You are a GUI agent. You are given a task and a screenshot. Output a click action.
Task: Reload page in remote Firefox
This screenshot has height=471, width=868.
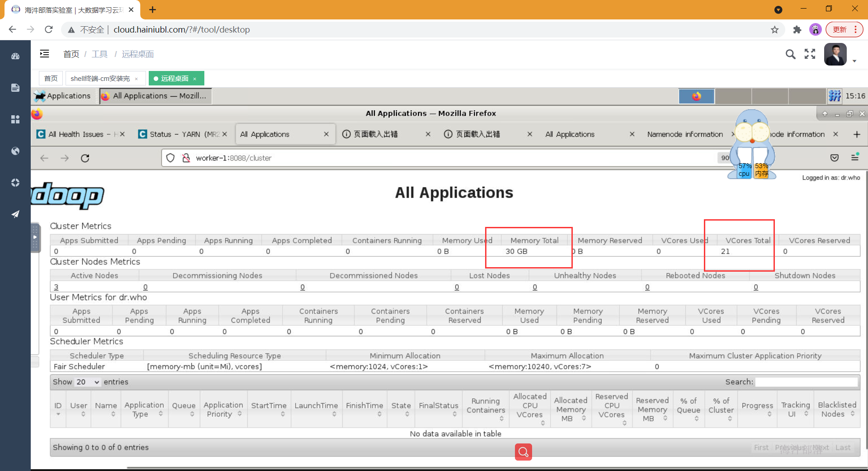coord(85,158)
